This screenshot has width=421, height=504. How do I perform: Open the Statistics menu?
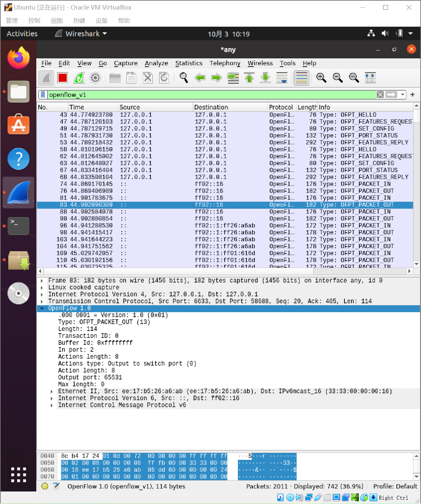189,63
